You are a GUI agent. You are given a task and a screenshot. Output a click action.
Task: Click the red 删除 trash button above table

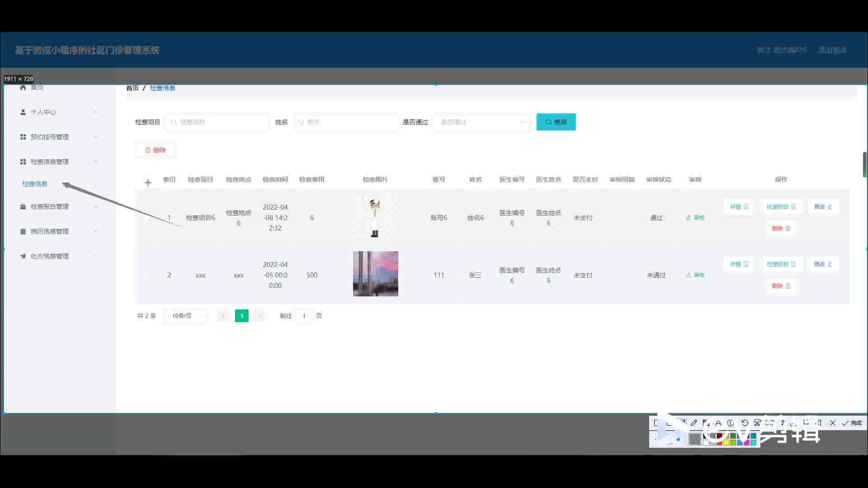(x=155, y=150)
